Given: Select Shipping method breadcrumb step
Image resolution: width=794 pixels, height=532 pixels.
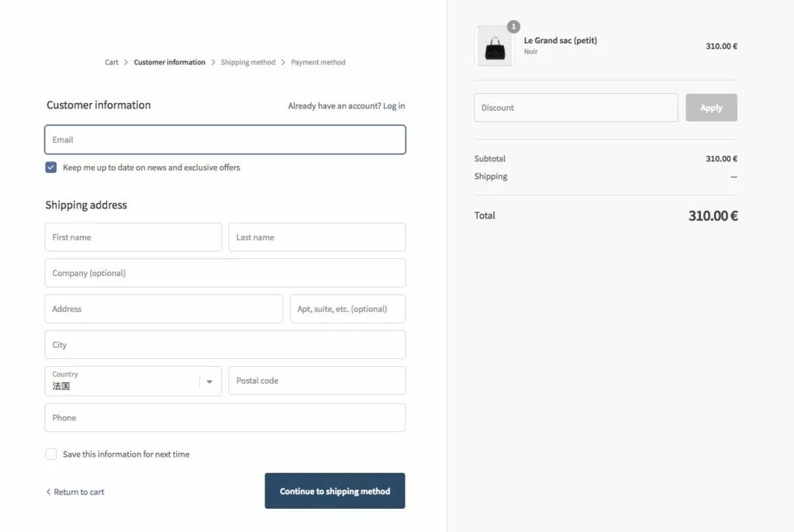Looking at the screenshot, I should click(x=247, y=62).
